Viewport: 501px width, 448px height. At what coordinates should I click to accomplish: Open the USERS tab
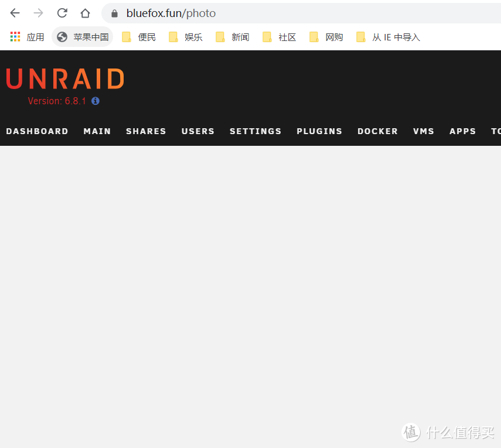click(x=198, y=131)
